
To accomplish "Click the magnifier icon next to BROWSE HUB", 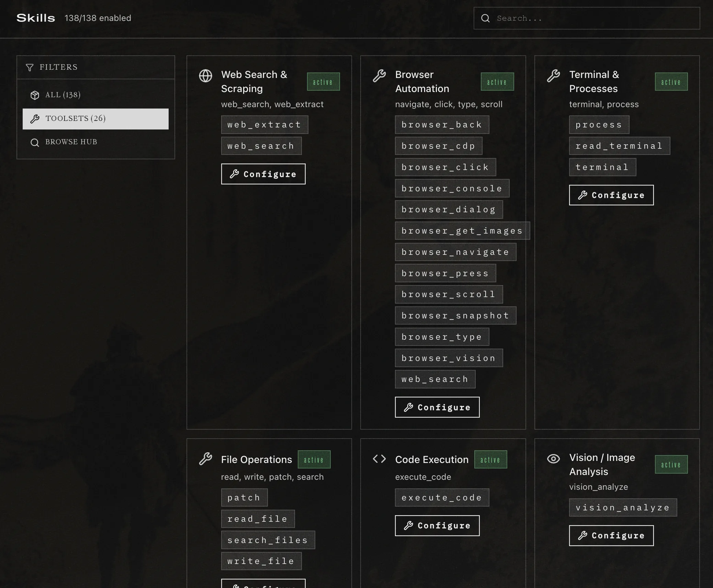I will (35, 142).
